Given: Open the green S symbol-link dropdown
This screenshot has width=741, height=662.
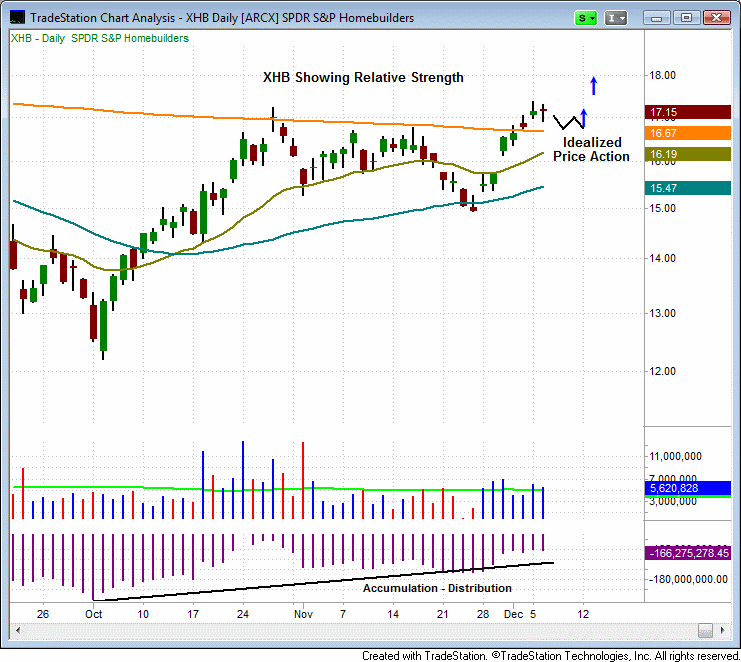Looking at the screenshot, I should point(586,18).
